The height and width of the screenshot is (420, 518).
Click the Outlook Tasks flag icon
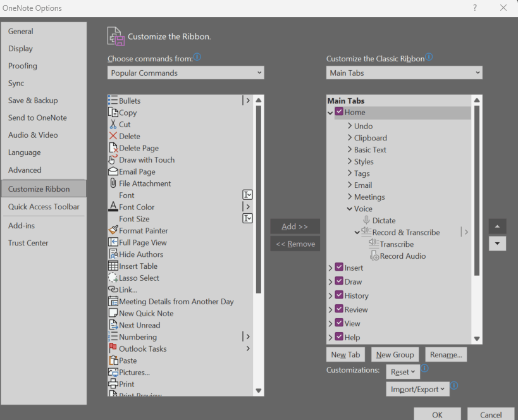(113, 348)
